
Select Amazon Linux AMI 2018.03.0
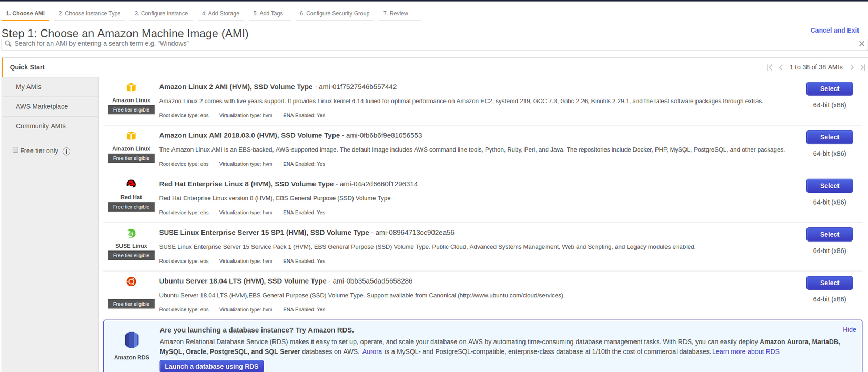pos(830,137)
